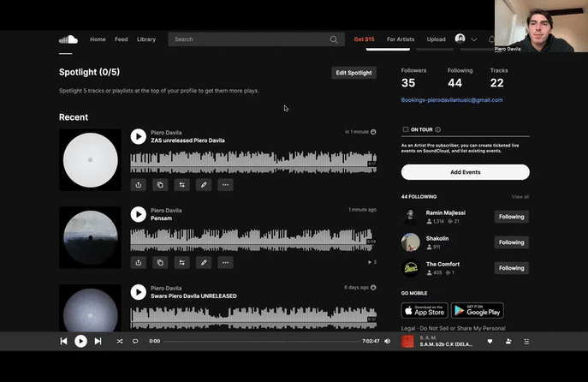Open ZAS unreleased track artwork
Viewport: 588px width, 382px height.
pyautogui.click(x=90, y=160)
